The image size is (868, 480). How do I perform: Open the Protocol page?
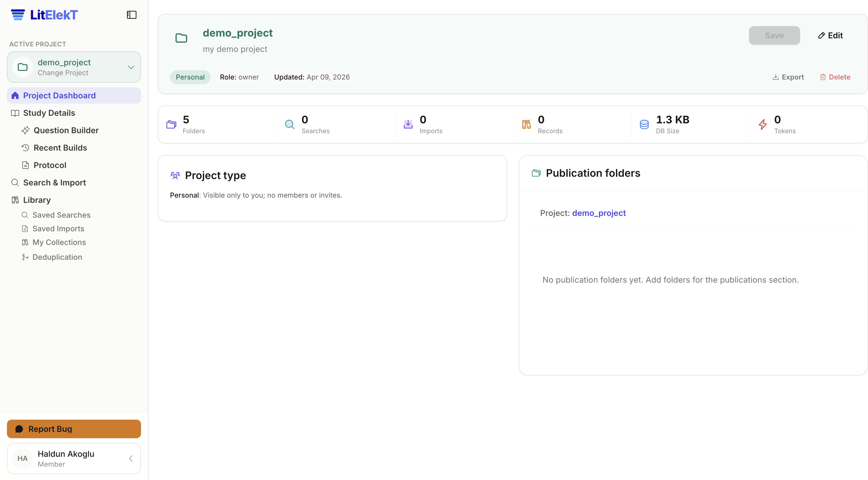coord(50,165)
